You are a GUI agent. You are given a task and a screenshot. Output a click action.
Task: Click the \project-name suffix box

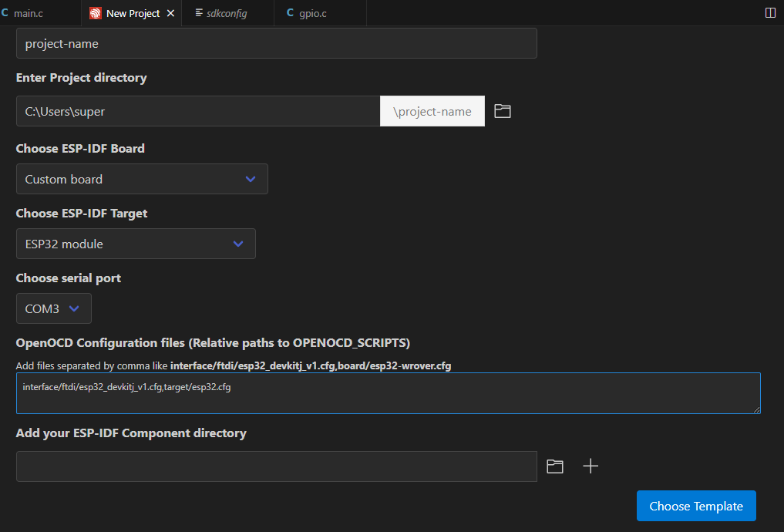[432, 111]
